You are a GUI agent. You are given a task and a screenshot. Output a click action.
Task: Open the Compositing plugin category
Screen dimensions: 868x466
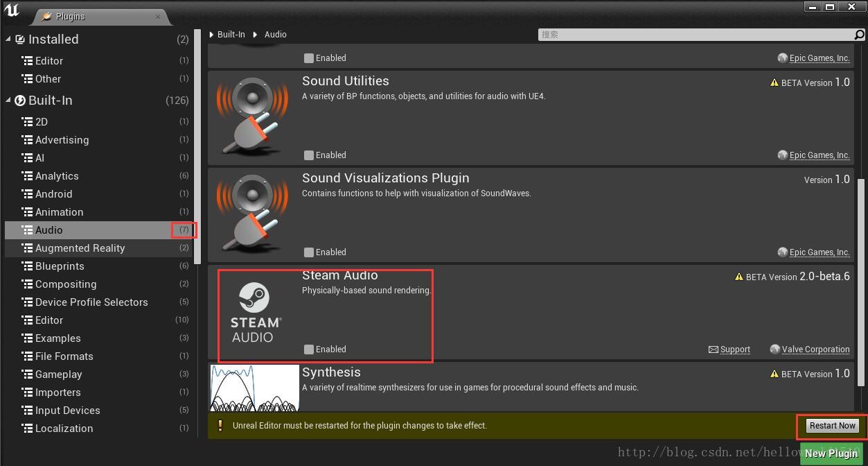pos(98,284)
